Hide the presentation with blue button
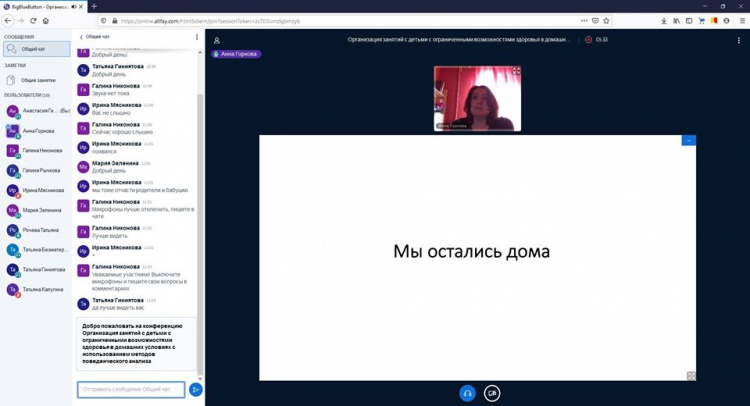750x406 pixels. tap(688, 140)
